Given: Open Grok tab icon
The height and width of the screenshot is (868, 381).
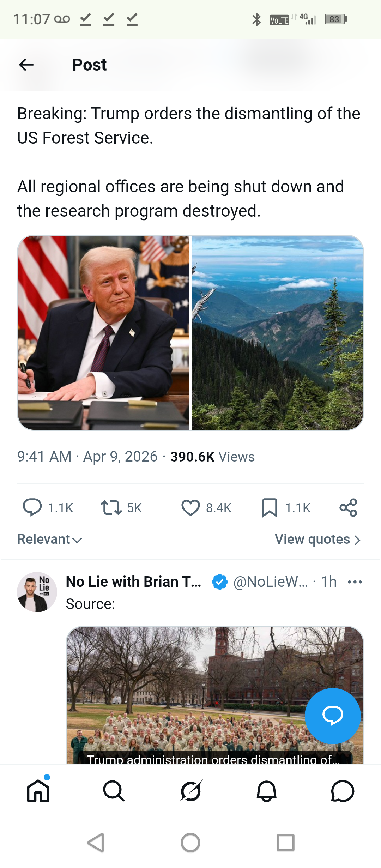Looking at the screenshot, I should tap(190, 791).
